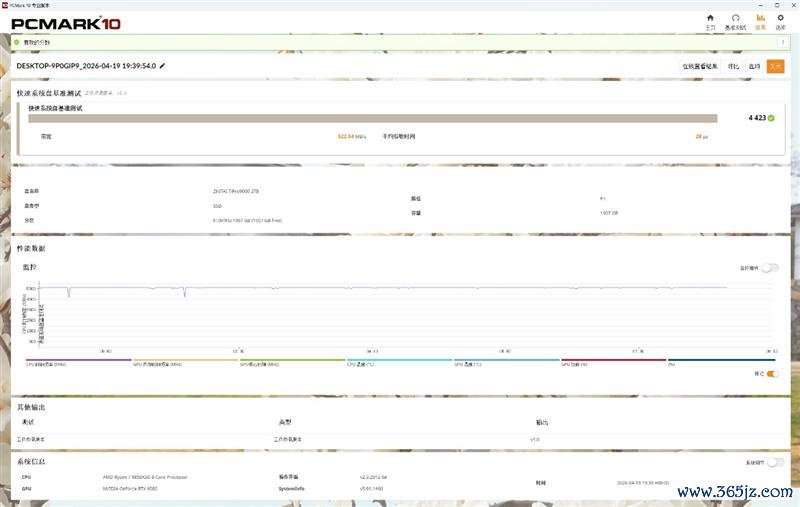Click the time value in system information

643,483
